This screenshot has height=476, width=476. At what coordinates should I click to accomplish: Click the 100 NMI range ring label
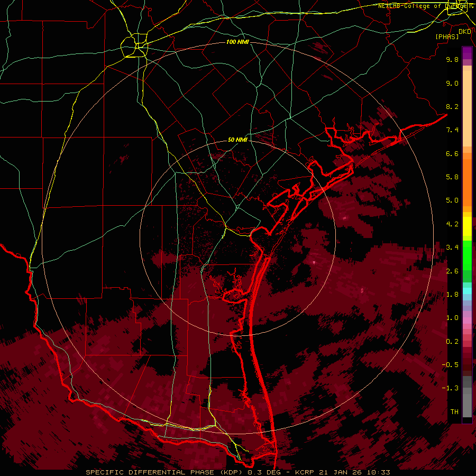(x=237, y=42)
